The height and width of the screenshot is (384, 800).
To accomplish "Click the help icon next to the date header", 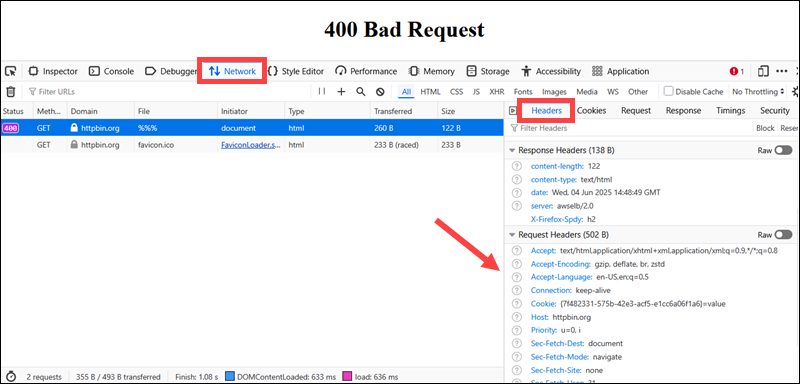I will [x=517, y=193].
